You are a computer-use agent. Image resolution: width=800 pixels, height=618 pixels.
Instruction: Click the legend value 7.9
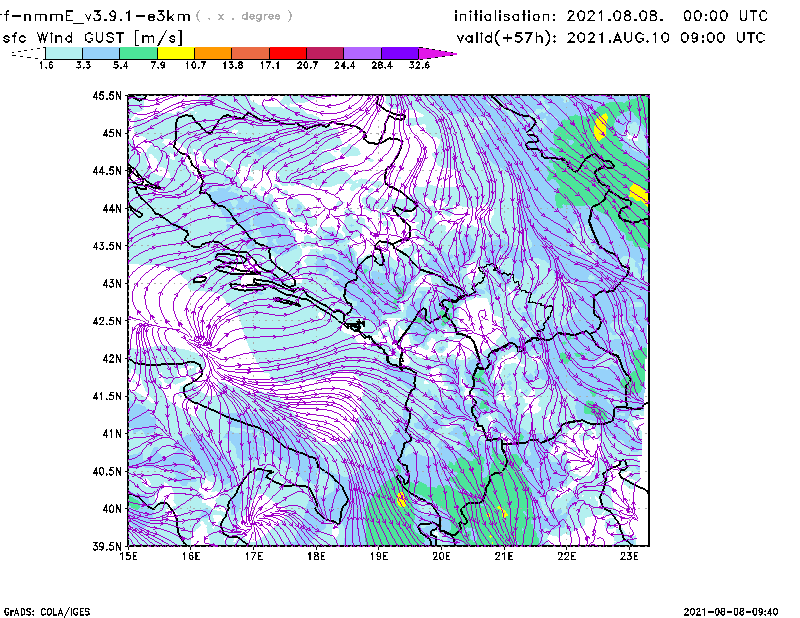click(158, 65)
